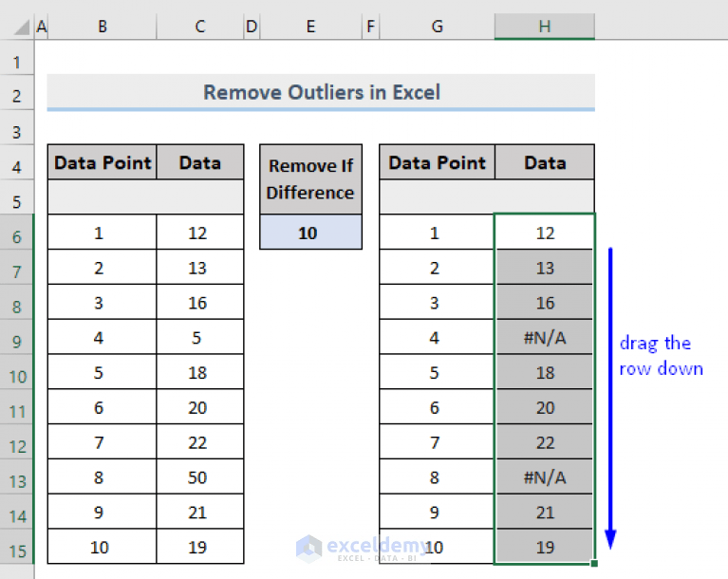Click 'Data' header in column C

(200, 162)
